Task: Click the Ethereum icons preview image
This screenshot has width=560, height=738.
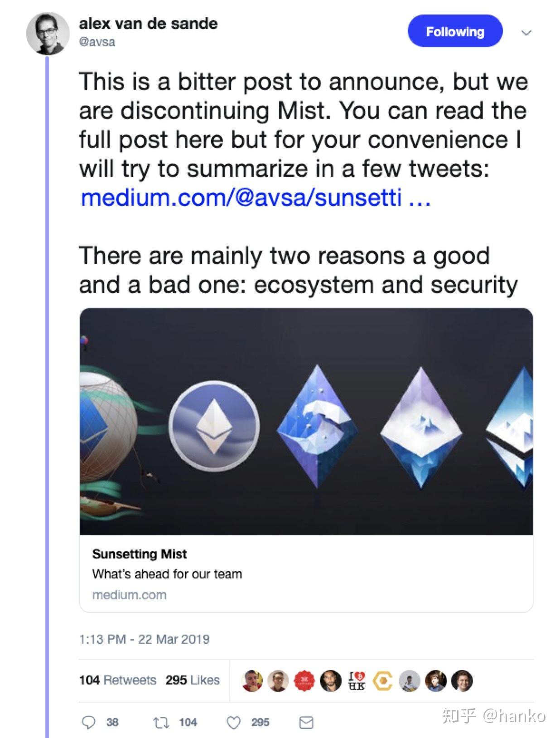Action: tap(306, 422)
